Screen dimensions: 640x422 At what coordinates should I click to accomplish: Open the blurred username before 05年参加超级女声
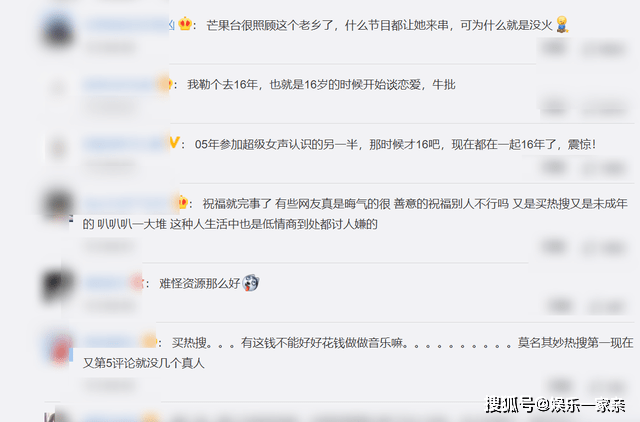125,144
